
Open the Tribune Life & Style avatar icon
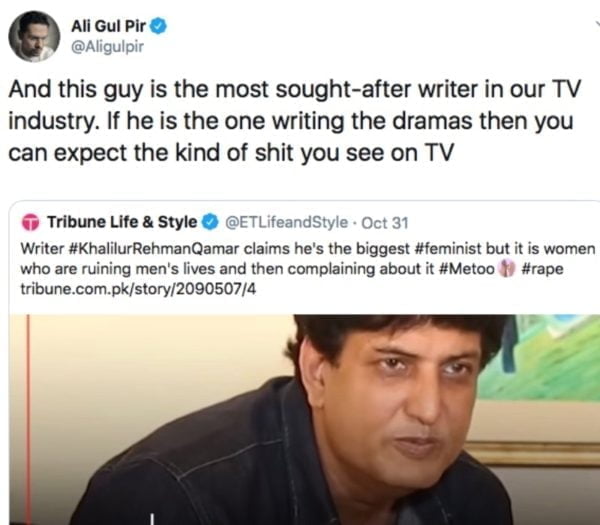31,222
